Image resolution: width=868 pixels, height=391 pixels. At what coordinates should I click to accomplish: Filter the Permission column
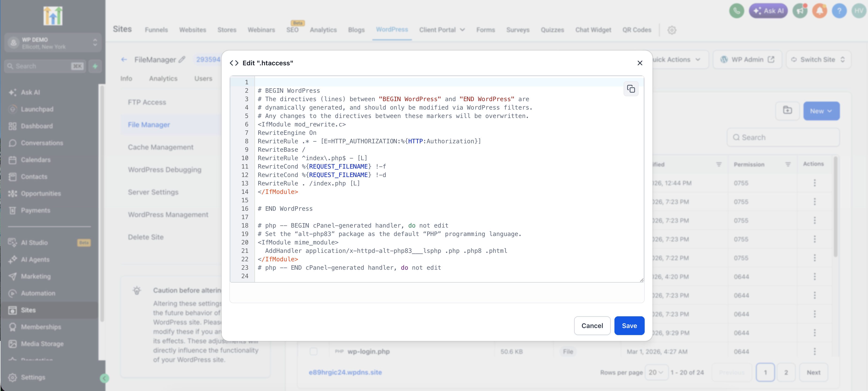click(788, 164)
